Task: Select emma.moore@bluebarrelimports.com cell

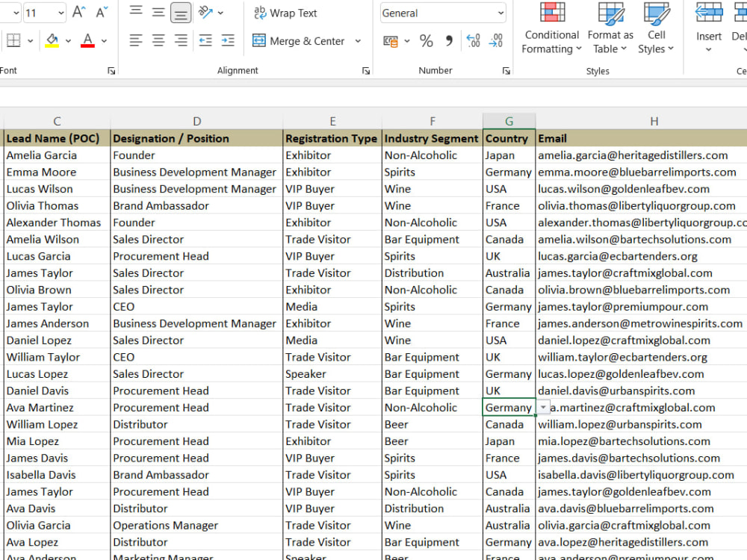Action: (x=641, y=172)
